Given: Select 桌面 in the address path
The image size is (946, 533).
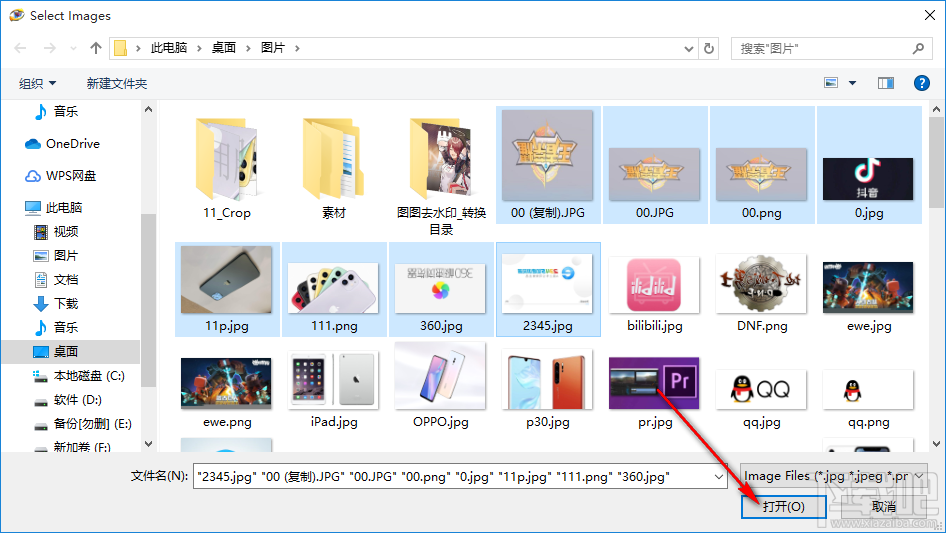Looking at the screenshot, I should pos(223,48).
